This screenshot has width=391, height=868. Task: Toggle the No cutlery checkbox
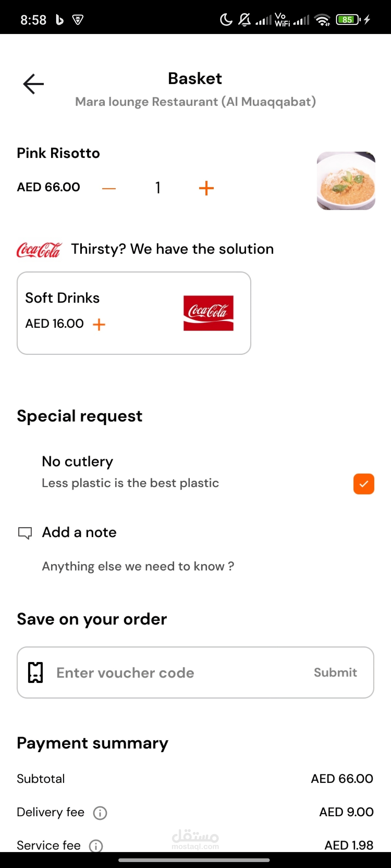click(364, 484)
